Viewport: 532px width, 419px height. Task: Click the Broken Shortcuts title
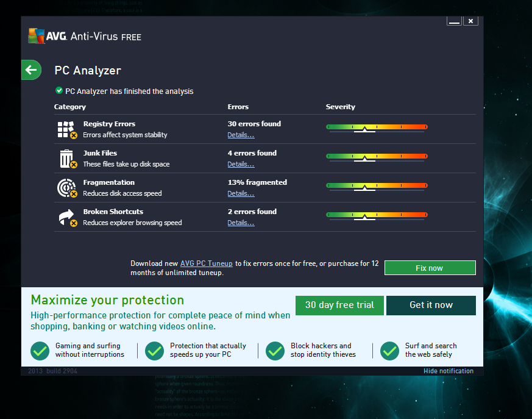coord(113,212)
